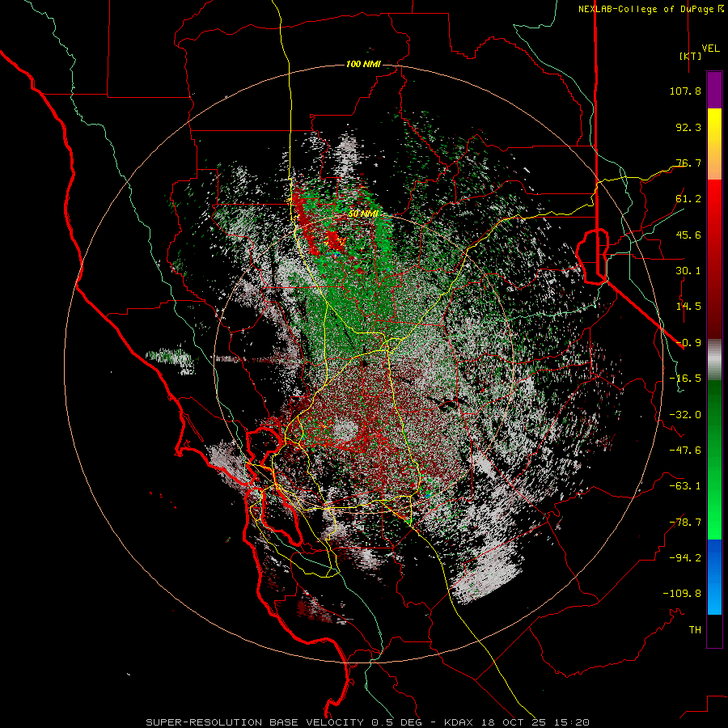This screenshot has height=728, width=728.
Task: Click the 61.2 legend value
Action: [688, 199]
